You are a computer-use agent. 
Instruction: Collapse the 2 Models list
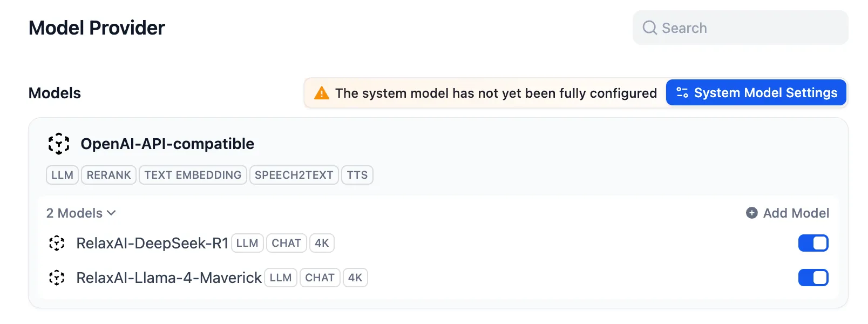[80, 213]
